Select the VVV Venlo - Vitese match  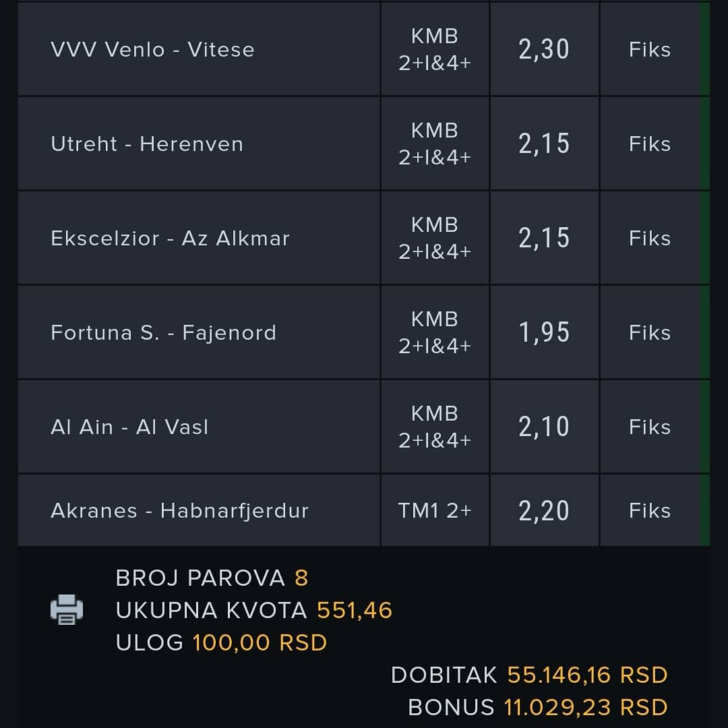click(x=153, y=50)
